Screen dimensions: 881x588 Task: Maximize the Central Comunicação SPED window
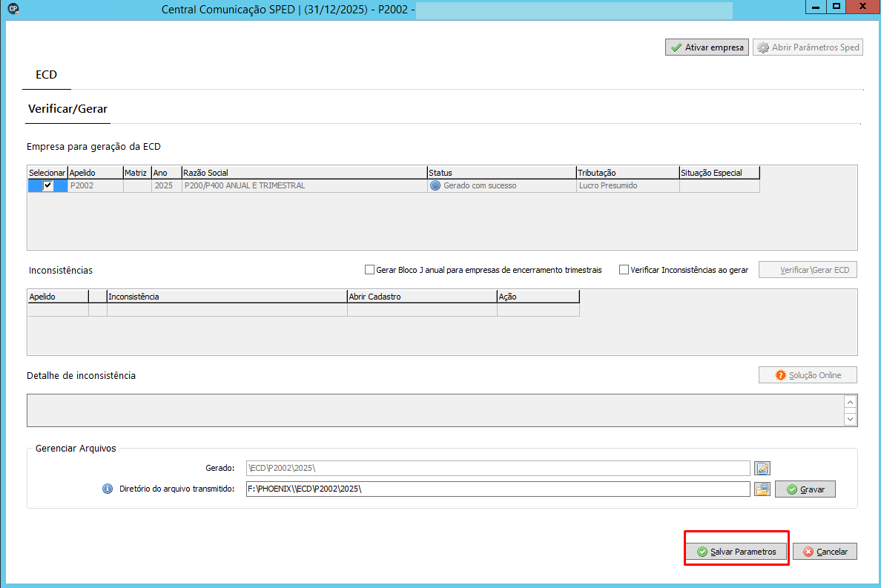[837, 7]
